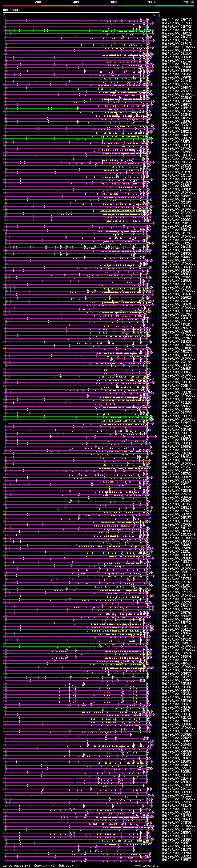Select hit label UniRef100_Q9LJ64
The width and height of the screenshot is (197, 868).
click(x=177, y=111)
